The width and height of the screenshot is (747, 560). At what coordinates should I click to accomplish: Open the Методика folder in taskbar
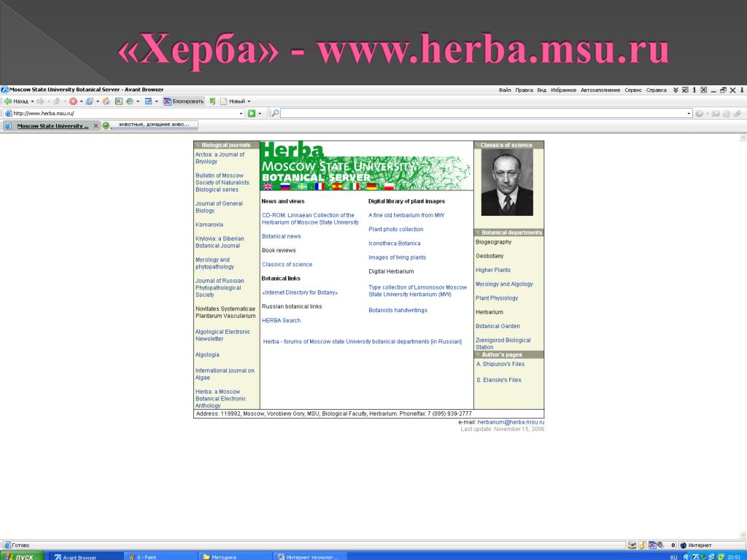pyautogui.click(x=236, y=556)
